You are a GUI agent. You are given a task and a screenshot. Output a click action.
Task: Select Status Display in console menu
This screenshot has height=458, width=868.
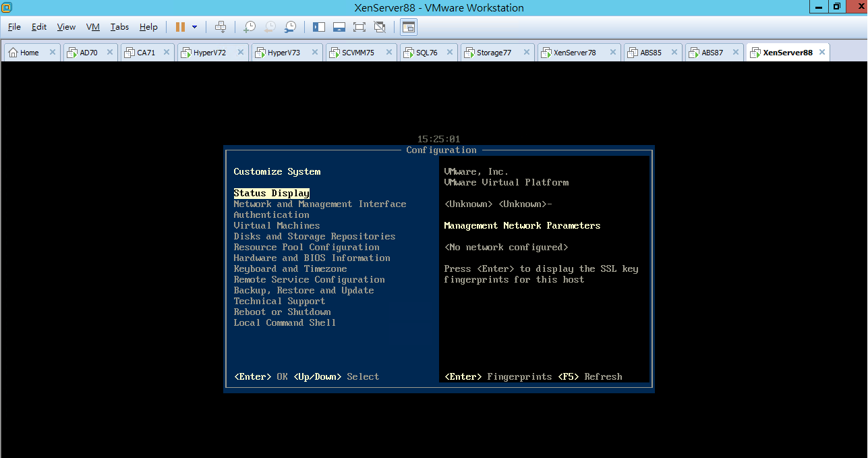click(x=271, y=193)
